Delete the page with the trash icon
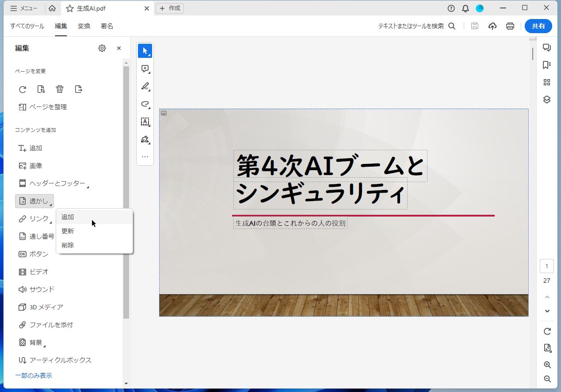The image size is (561, 392). pyautogui.click(x=60, y=89)
